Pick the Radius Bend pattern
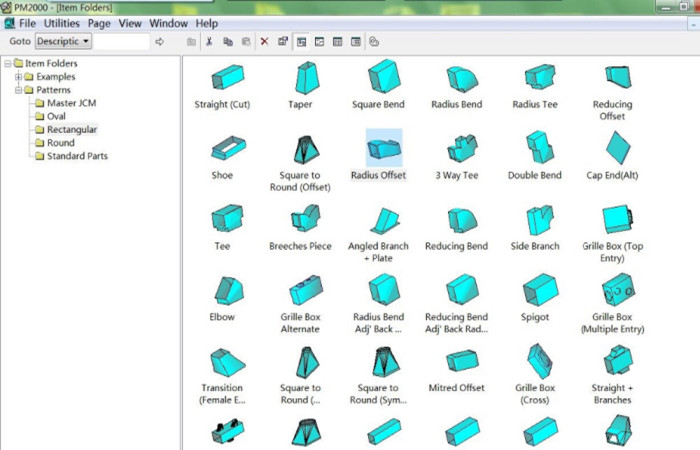The height and width of the screenshot is (450, 700). 457,86
